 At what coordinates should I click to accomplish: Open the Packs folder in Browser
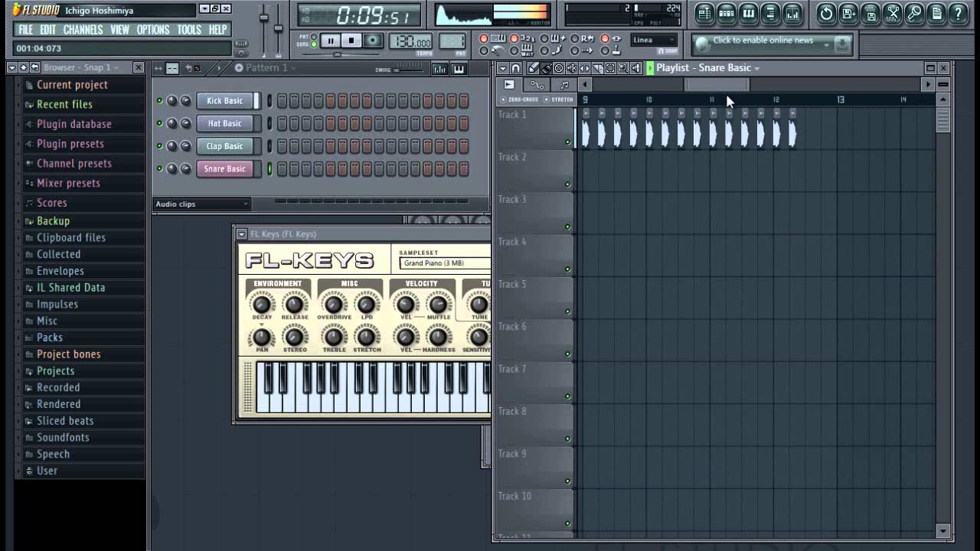pyautogui.click(x=50, y=337)
